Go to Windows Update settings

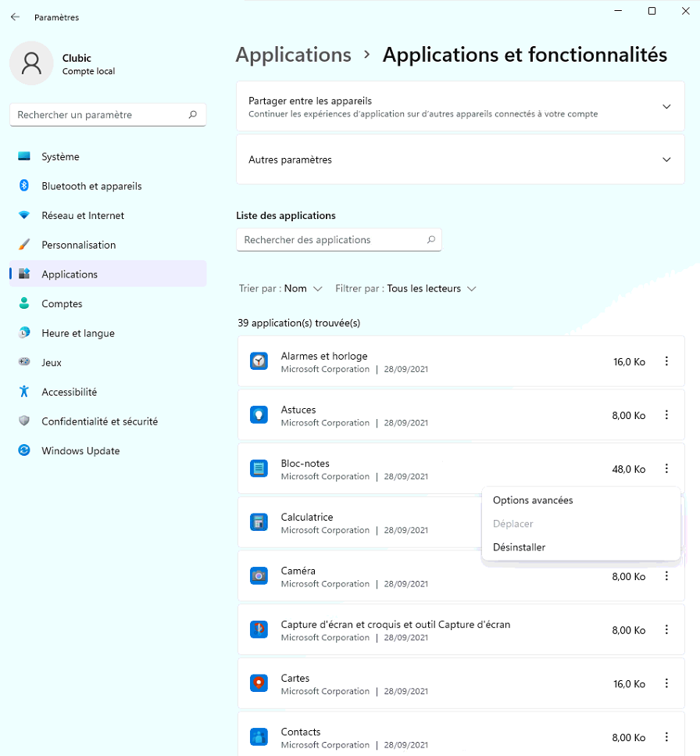click(x=80, y=451)
